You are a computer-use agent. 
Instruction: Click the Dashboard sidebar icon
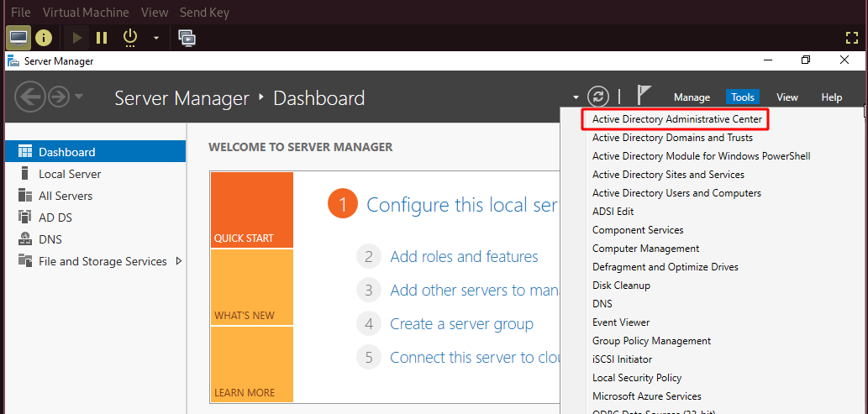[x=25, y=152]
